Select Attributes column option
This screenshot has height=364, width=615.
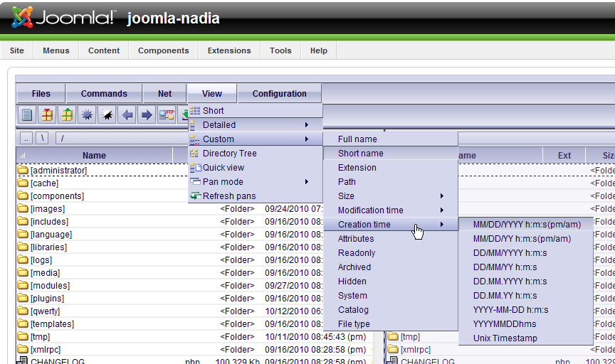391,239
